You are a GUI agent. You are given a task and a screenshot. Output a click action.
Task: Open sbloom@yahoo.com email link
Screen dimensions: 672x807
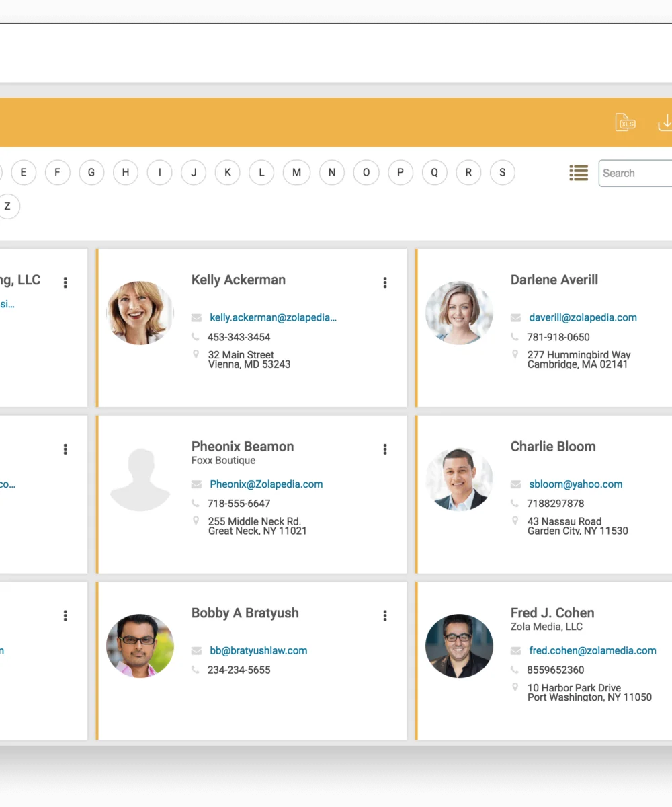[x=575, y=484]
